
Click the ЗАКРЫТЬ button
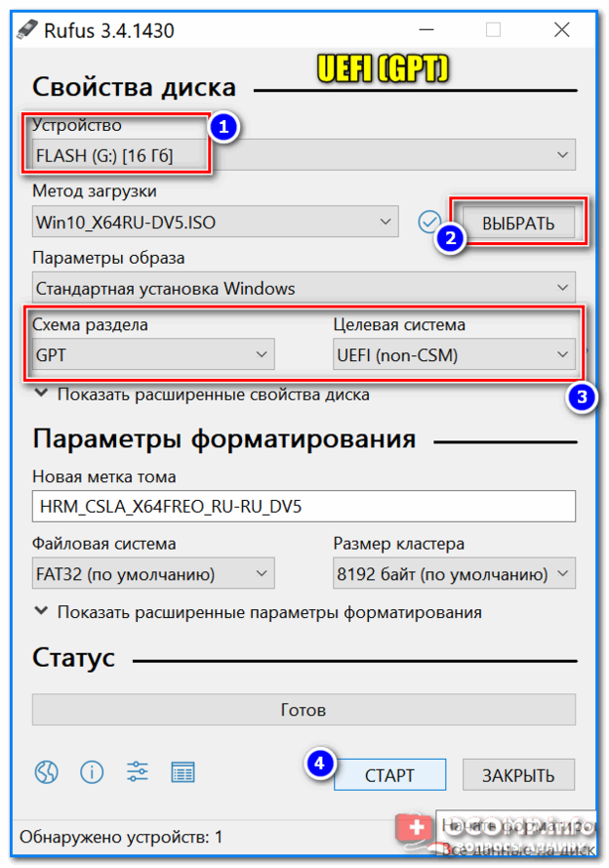[x=518, y=775]
